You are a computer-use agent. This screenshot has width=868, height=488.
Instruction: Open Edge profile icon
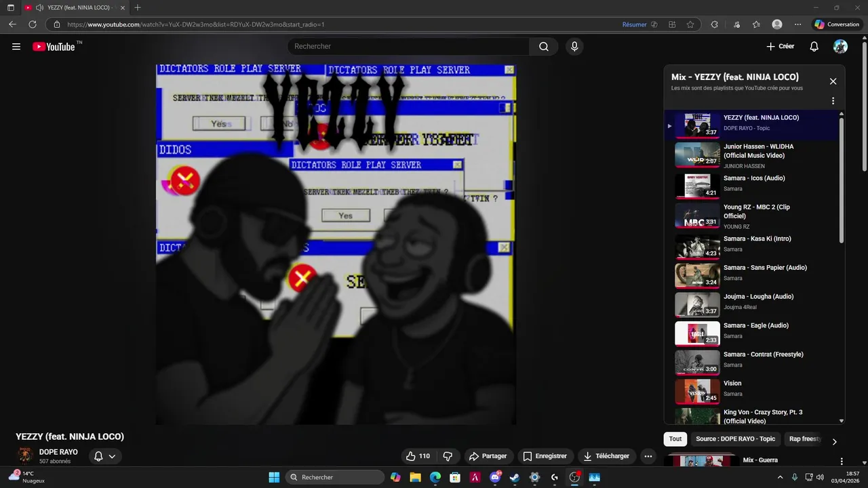(x=777, y=24)
